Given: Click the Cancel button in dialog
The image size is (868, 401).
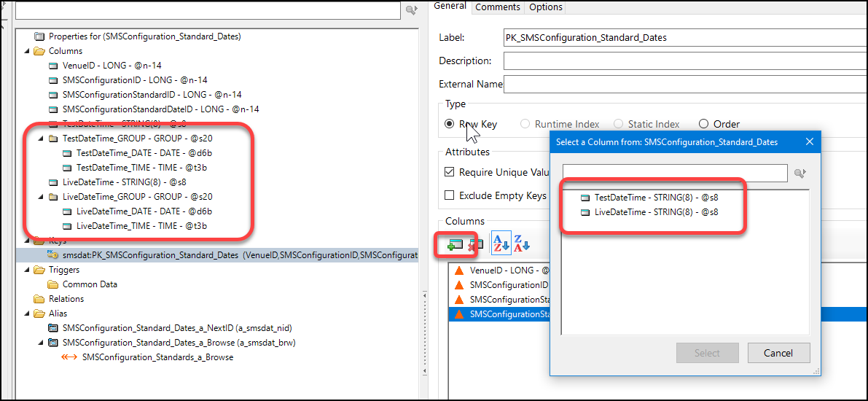Looking at the screenshot, I should (x=778, y=353).
